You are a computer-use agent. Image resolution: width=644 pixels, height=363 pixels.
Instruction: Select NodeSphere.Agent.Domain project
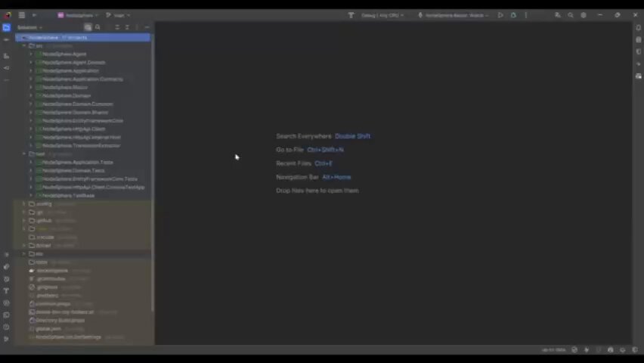point(74,63)
